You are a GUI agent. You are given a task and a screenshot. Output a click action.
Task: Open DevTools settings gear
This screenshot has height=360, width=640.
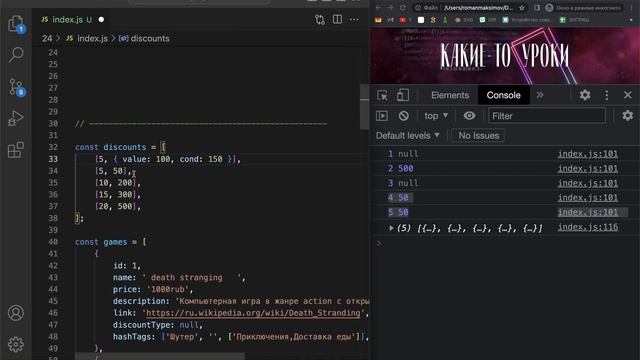585,95
